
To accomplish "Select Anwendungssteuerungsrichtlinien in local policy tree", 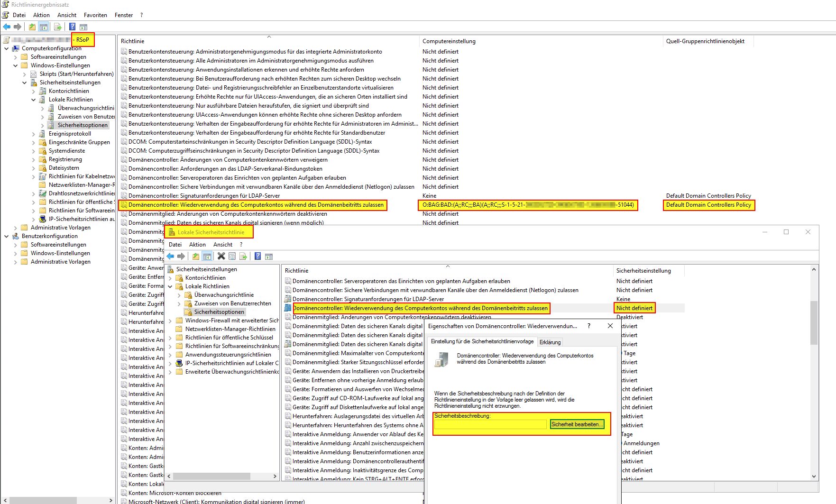I will pos(228,355).
